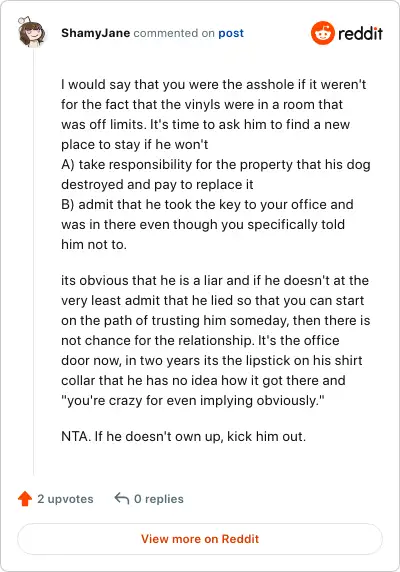The width and height of the screenshot is (400, 572).
Task: Click the '2 upvotes' count
Action: pos(65,499)
